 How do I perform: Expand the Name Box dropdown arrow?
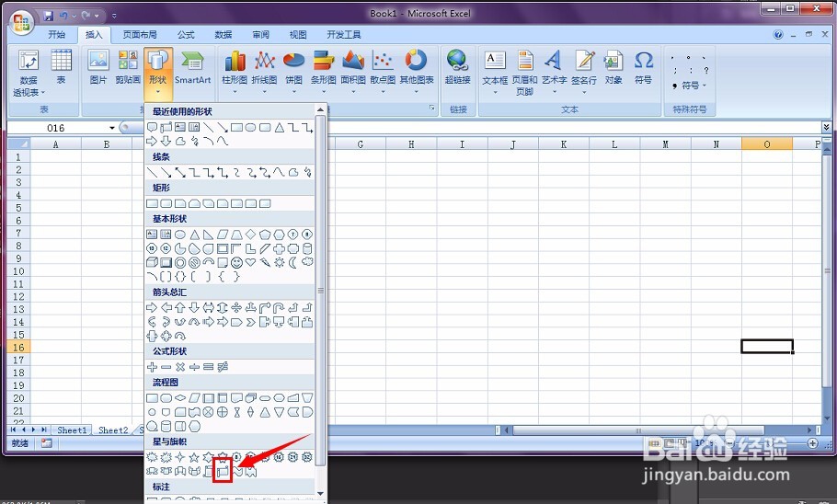click(112, 128)
